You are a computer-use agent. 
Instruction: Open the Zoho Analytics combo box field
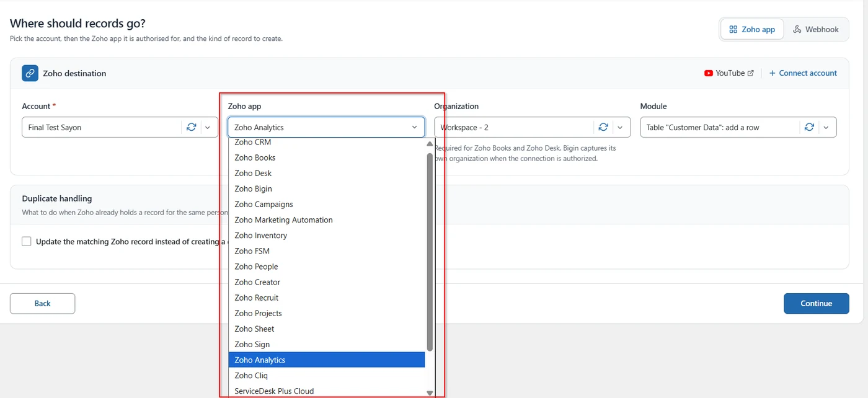[x=326, y=127]
